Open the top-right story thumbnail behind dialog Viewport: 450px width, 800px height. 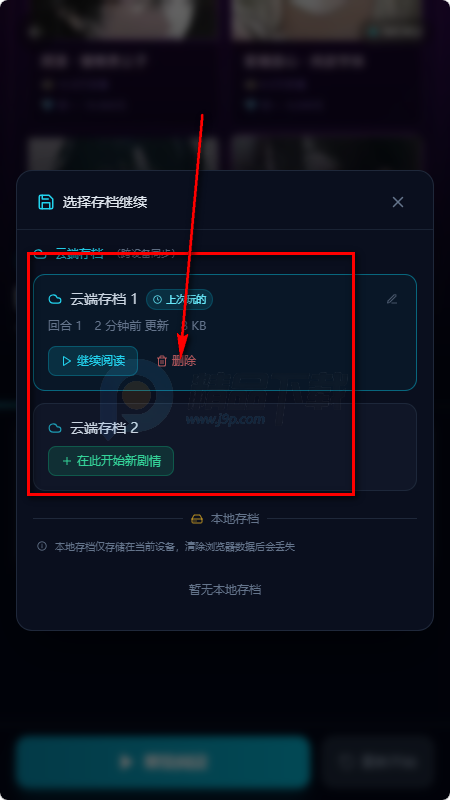(327, 19)
